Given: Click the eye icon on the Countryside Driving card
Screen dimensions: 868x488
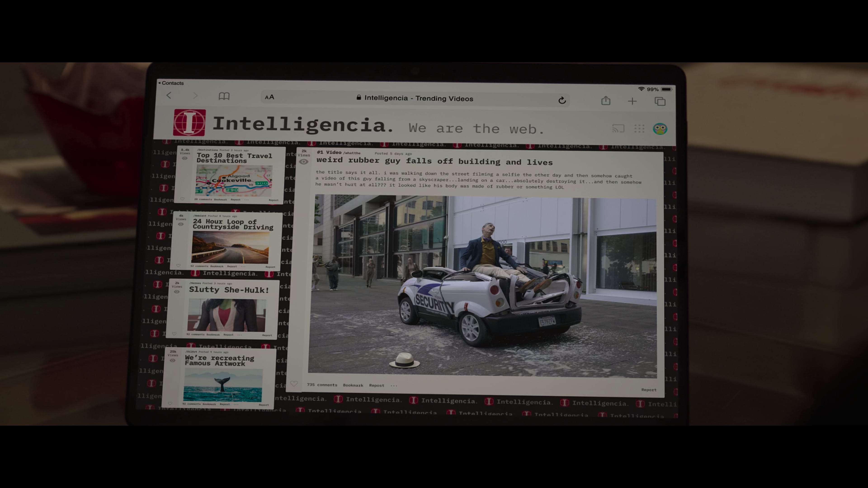Looking at the screenshot, I should pyautogui.click(x=181, y=224).
